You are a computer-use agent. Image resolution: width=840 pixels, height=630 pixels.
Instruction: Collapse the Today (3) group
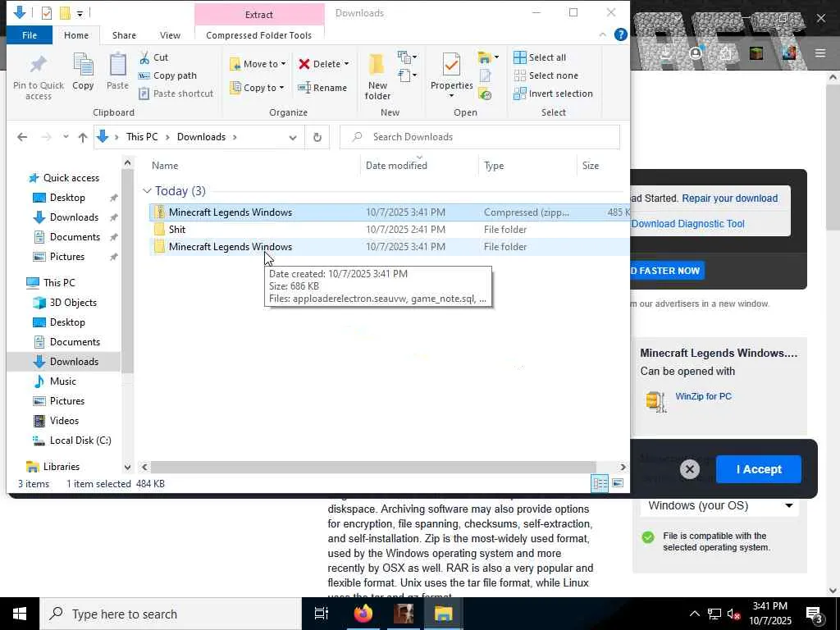click(148, 190)
